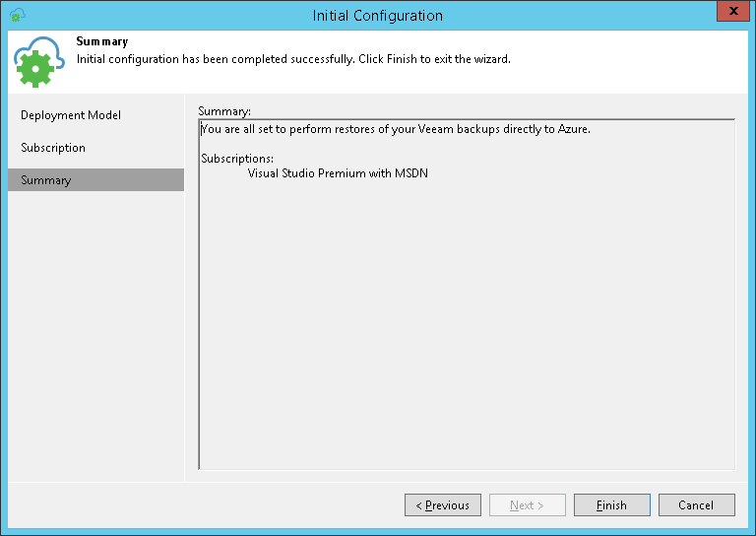756x536 pixels.
Task: Click the Visual Studio Premium with MSDN entry
Action: [338, 173]
